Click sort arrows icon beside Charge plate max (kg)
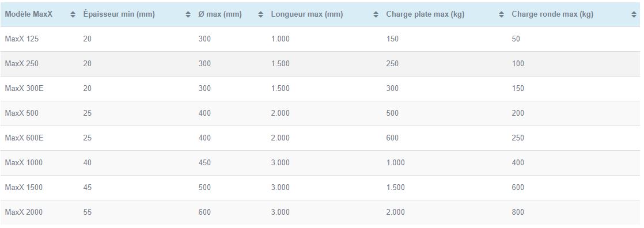This screenshot has height=228, width=644. (502, 14)
